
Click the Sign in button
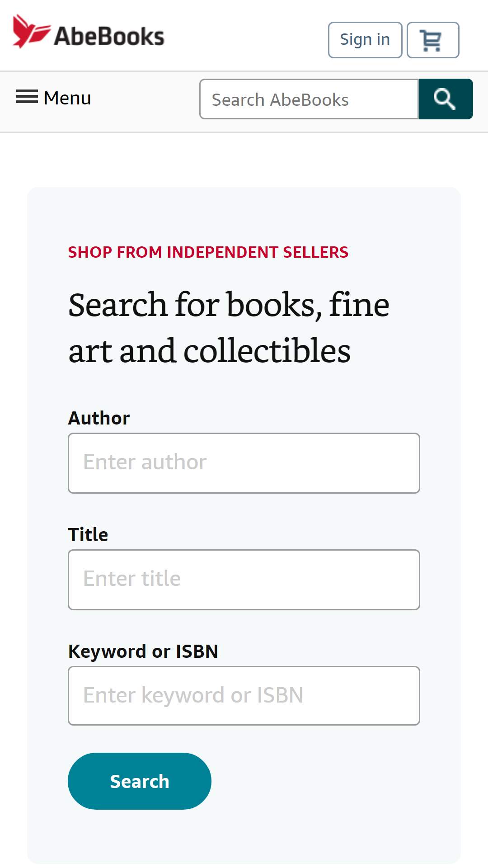[365, 40]
